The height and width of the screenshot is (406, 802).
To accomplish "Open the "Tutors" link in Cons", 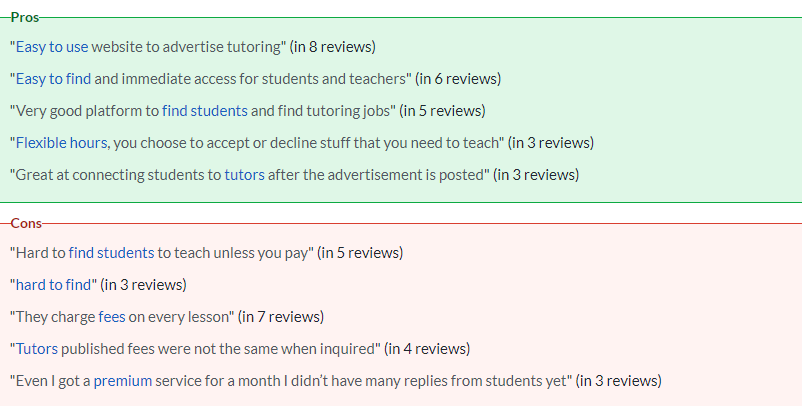I will click(37, 349).
